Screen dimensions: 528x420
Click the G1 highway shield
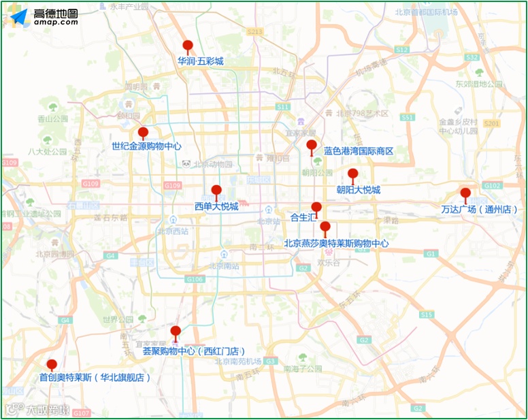coord(431,254)
